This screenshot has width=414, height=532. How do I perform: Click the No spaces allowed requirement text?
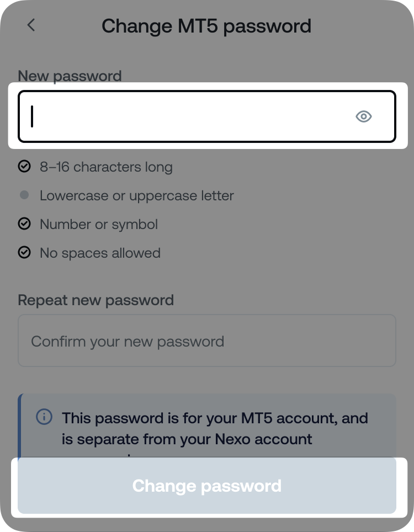[x=100, y=253]
